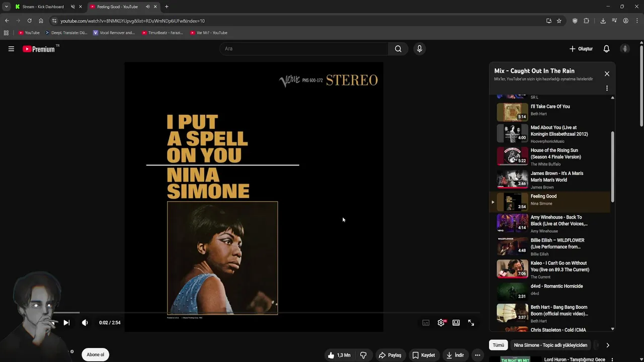Play James Brown It's A Man's World
Image resolution: width=644 pixels, height=362 pixels.
click(x=550, y=179)
